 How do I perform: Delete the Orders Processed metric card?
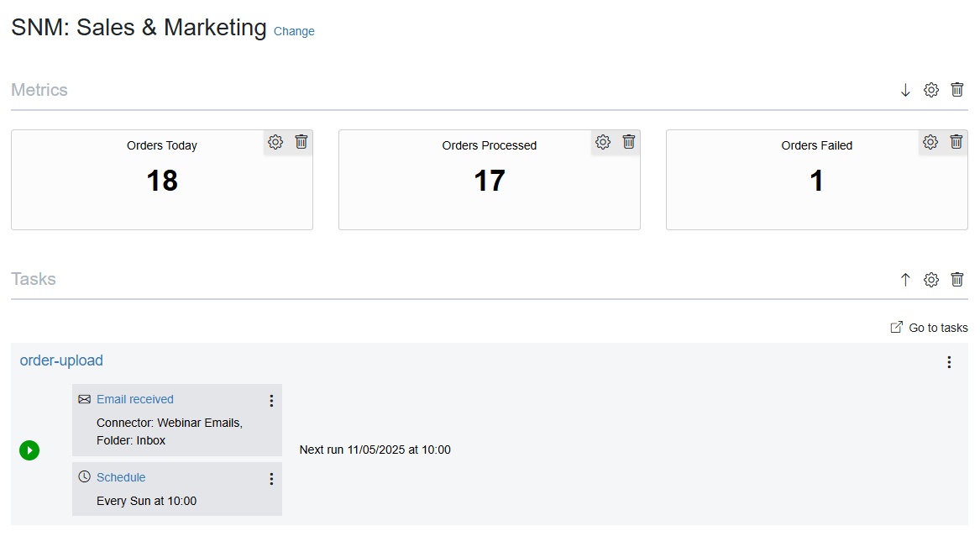coord(629,142)
